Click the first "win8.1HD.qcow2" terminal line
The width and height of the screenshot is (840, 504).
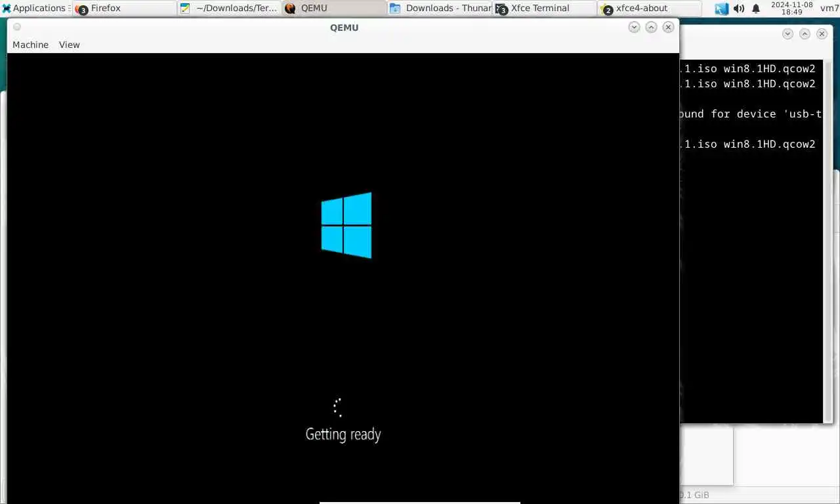pyautogui.click(x=747, y=68)
